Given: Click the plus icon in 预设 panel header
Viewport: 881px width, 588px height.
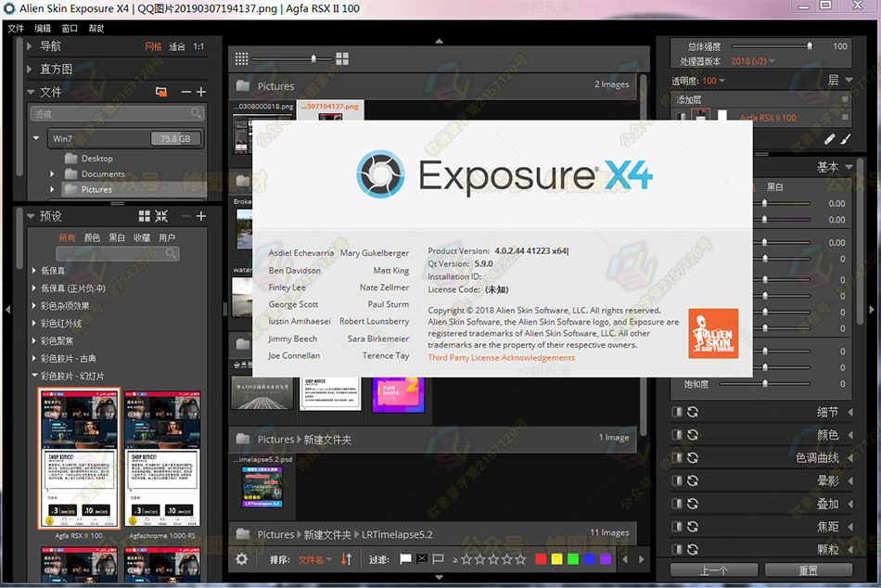Looking at the screenshot, I should pos(201,216).
